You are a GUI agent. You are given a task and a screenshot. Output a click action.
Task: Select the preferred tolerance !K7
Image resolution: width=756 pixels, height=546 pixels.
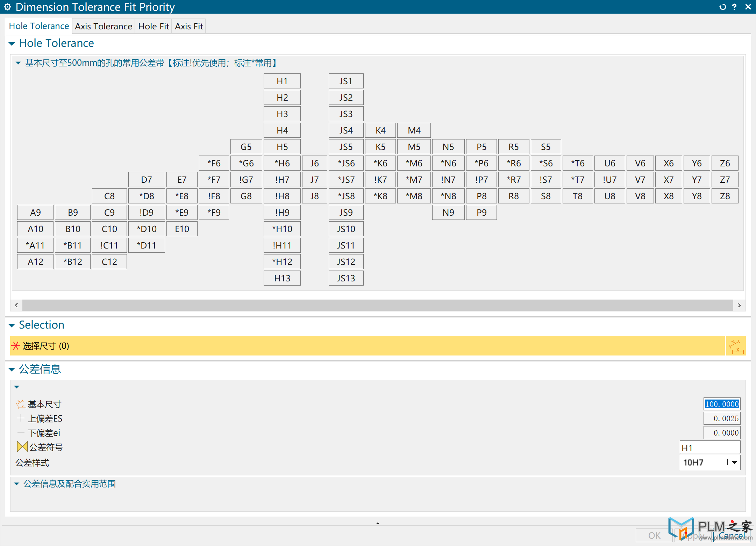pyautogui.click(x=380, y=180)
